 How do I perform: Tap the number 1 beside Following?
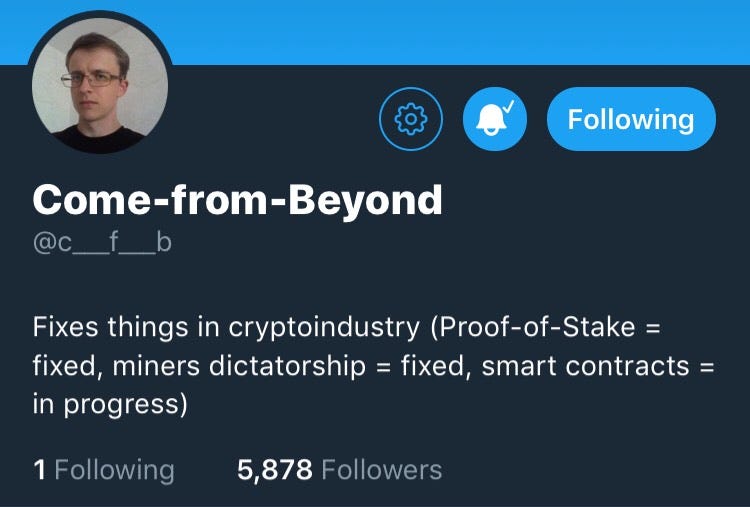(x=40, y=470)
